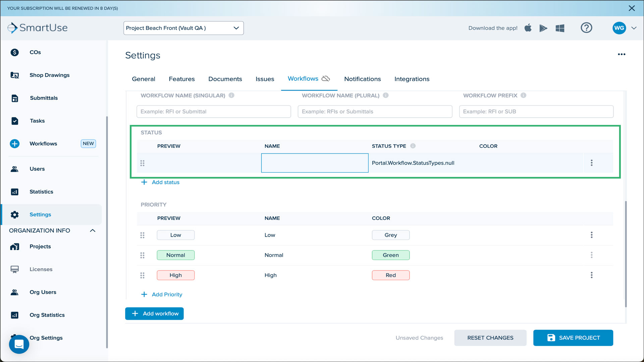644x362 pixels.
Task: Click the Apple app download icon
Action: (528, 28)
